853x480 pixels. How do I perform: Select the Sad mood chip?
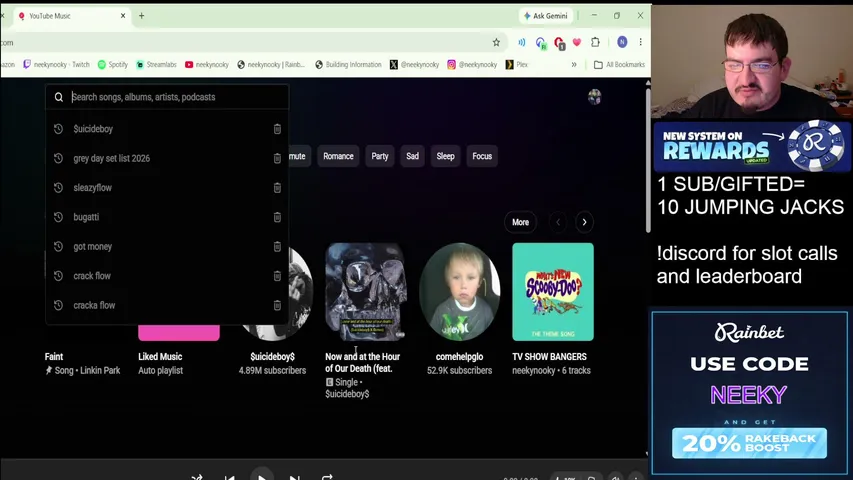[412, 156]
